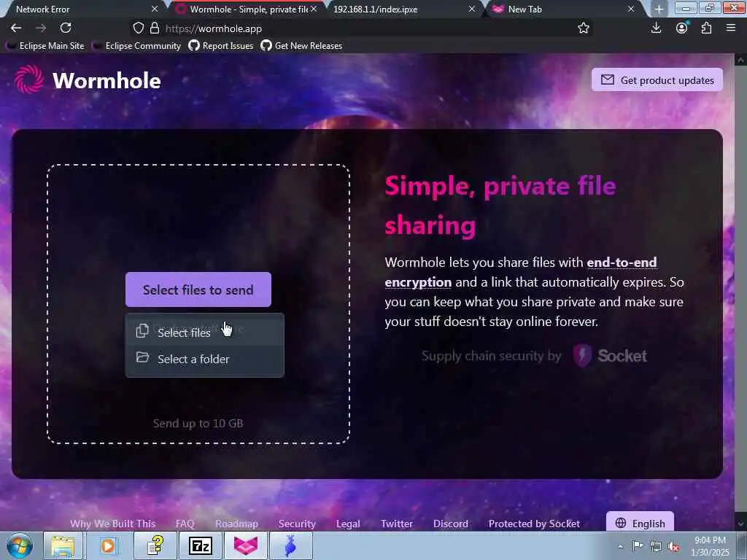Screen dimensions: 747x560
Task: Bookmark this page with the star icon
Action: (x=583, y=28)
